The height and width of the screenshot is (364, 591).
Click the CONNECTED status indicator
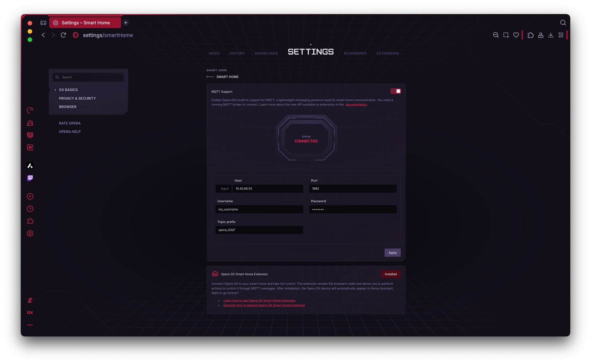pos(306,141)
